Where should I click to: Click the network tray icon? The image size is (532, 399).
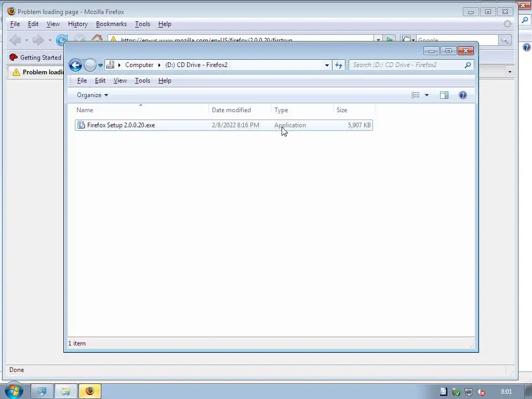pos(468,392)
